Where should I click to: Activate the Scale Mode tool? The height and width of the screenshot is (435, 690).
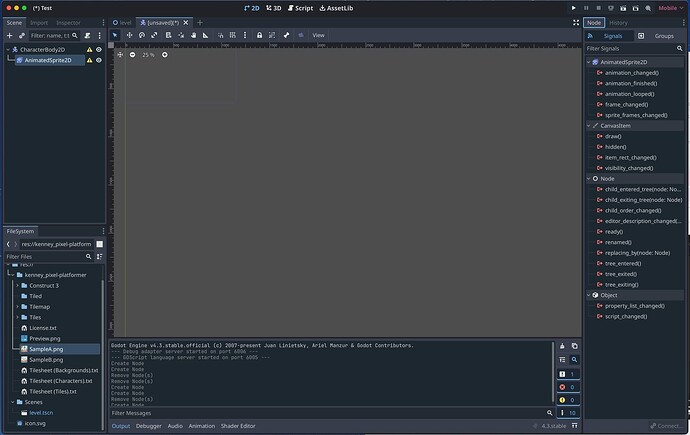pos(154,35)
